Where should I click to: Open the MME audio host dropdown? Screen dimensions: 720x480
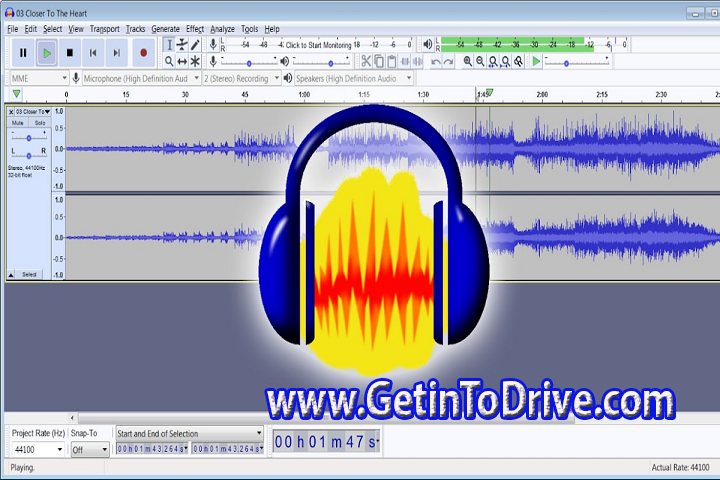pos(39,79)
